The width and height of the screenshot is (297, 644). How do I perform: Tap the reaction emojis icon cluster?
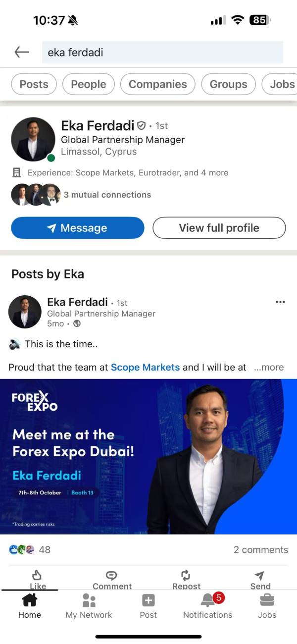[x=22, y=549]
